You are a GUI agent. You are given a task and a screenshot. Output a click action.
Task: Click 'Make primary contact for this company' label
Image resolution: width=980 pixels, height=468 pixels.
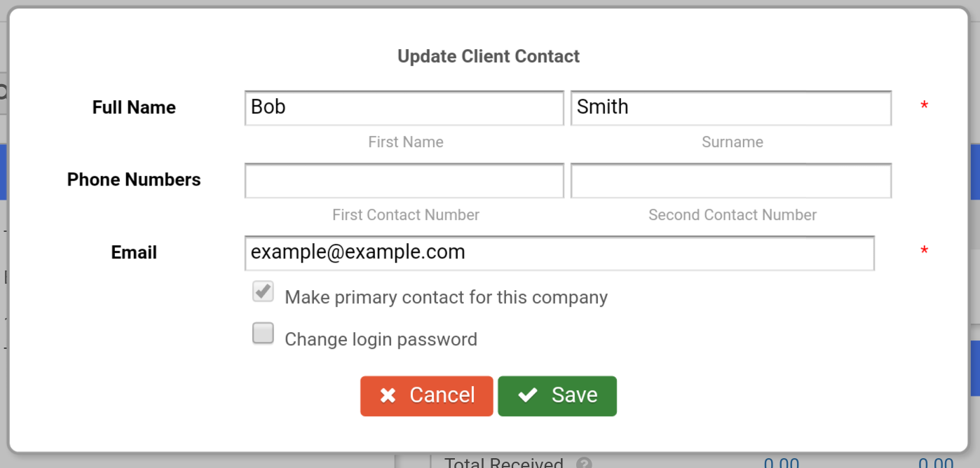tap(446, 297)
